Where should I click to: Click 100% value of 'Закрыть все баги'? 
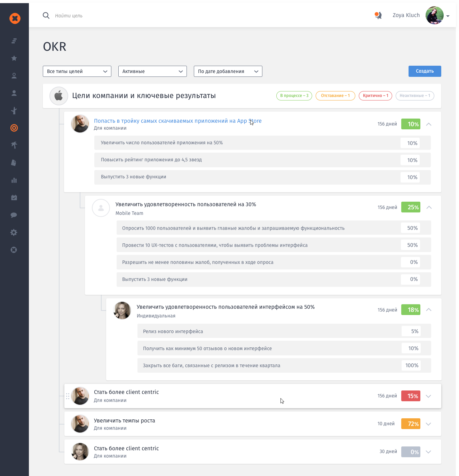click(411, 365)
